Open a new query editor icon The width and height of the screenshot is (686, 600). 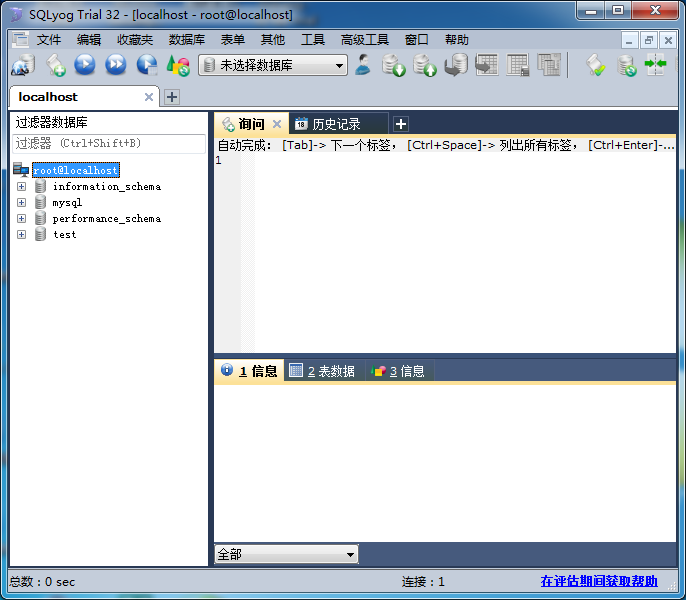coord(56,65)
